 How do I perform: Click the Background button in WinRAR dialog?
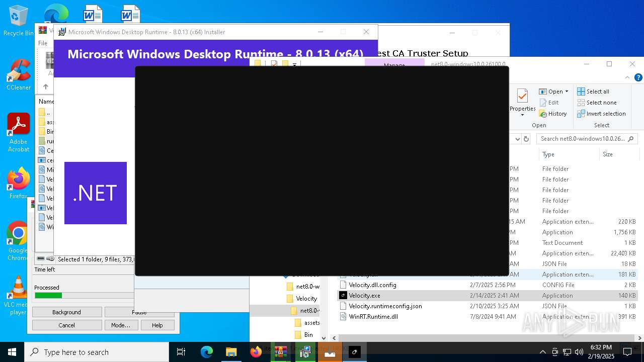coord(66,312)
